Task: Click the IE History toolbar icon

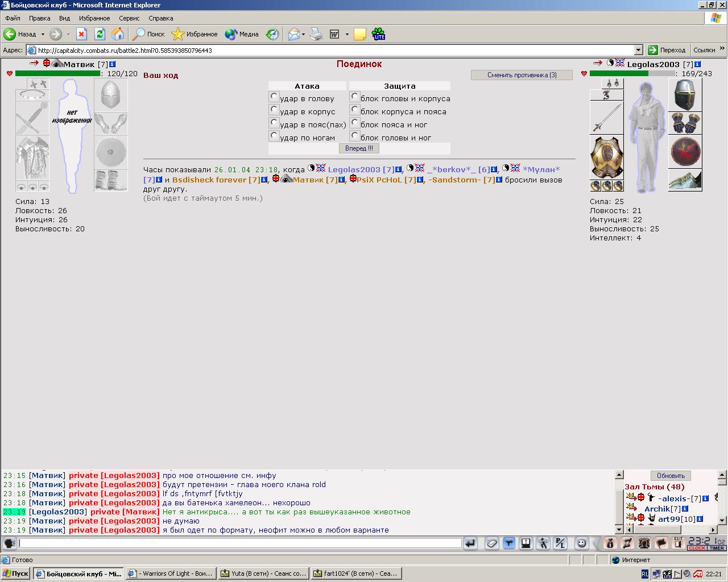Action: click(x=273, y=34)
